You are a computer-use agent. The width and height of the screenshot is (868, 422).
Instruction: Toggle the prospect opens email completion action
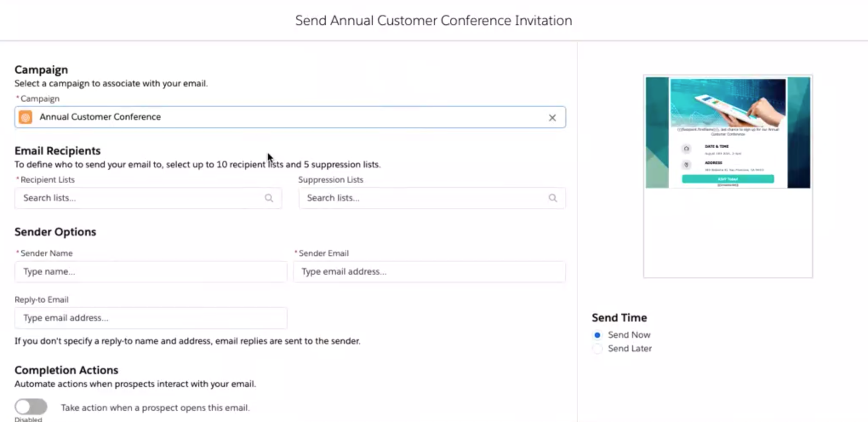pos(31,407)
